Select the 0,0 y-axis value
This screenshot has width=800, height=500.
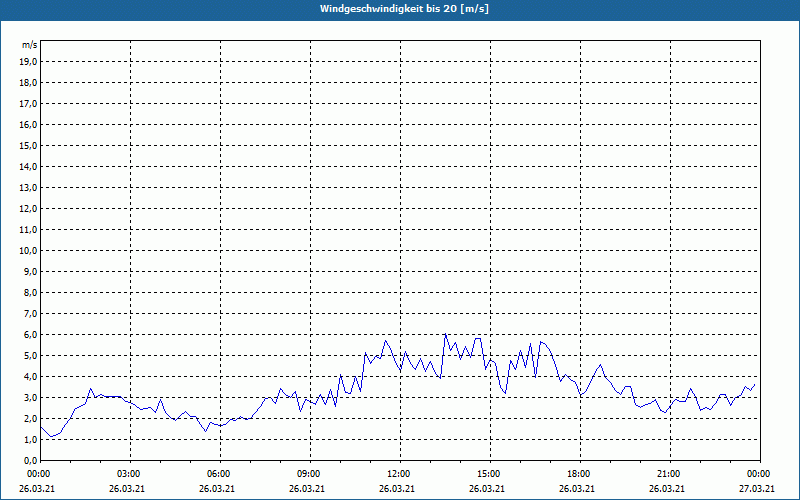tap(30, 460)
